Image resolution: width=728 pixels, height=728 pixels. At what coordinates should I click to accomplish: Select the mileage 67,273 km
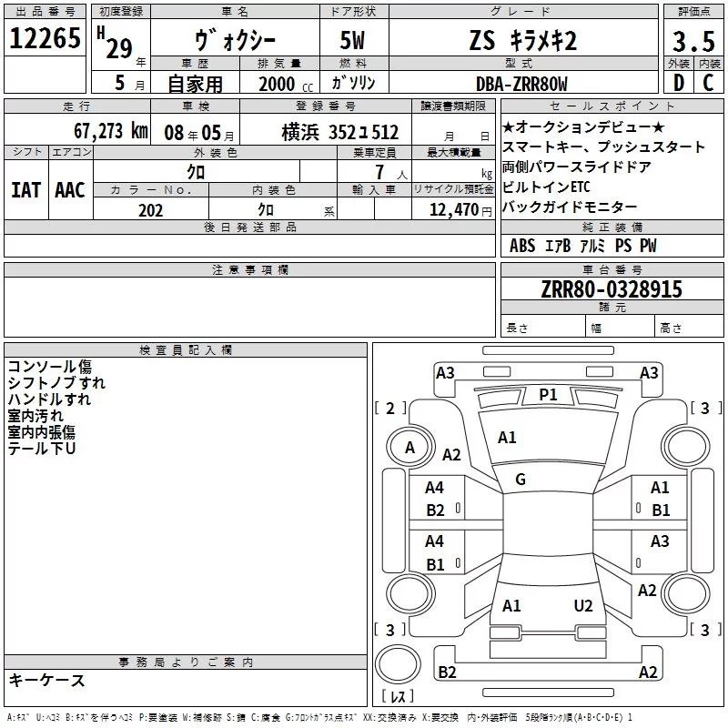111,131
